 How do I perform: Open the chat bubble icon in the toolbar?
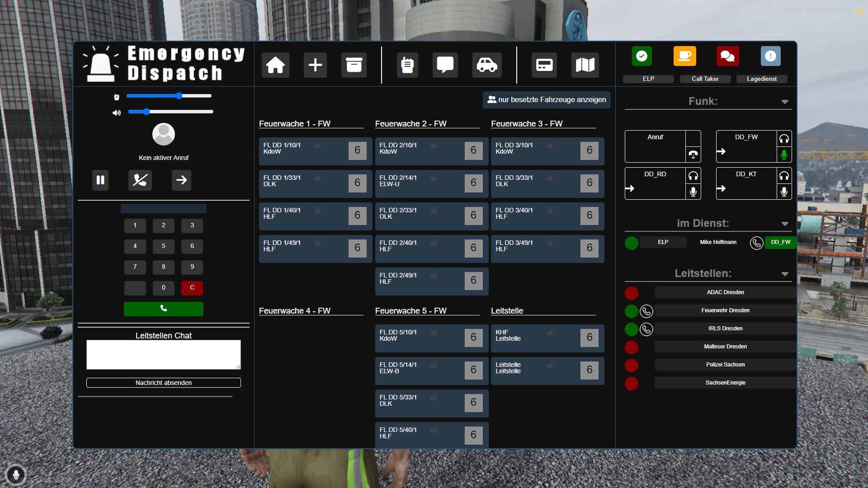445,65
